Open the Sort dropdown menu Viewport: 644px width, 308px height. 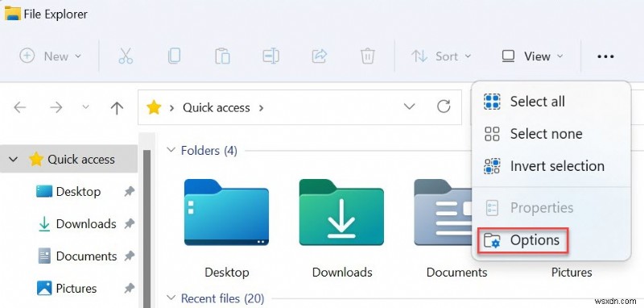441,56
